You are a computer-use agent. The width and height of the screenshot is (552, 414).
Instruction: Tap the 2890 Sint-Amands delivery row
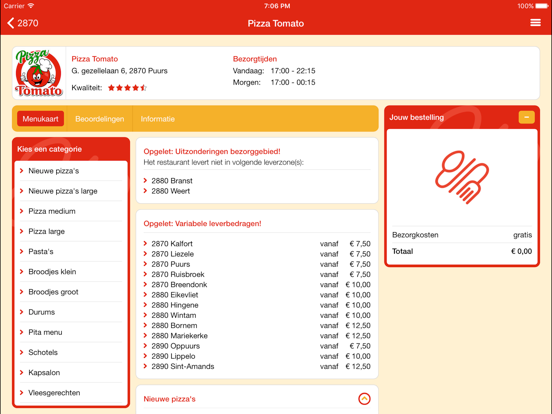pos(257,366)
